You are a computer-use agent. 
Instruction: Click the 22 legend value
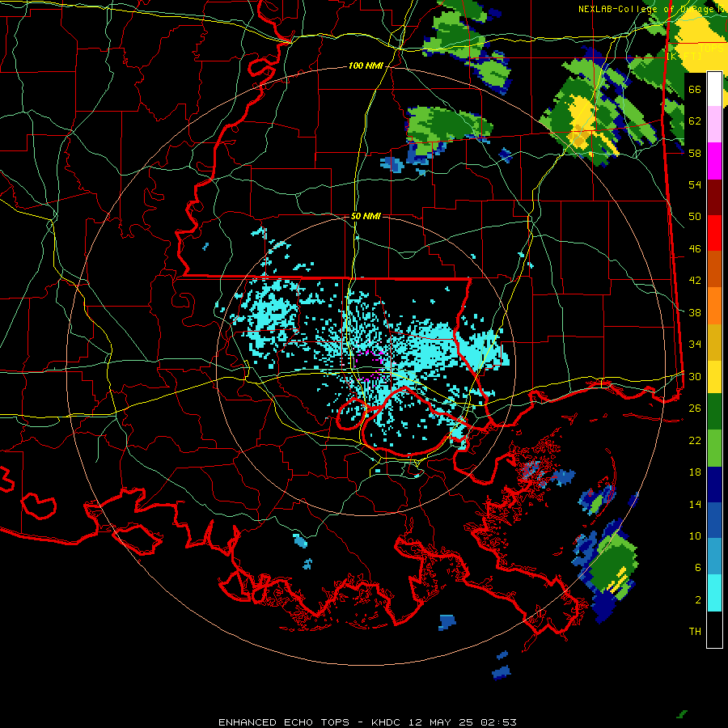click(695, 440)
